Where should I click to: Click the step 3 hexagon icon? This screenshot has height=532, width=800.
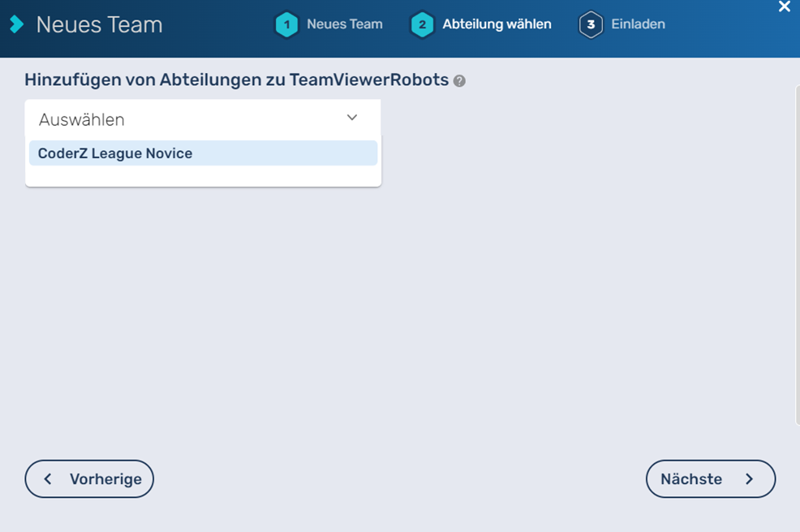coord(591,24)
